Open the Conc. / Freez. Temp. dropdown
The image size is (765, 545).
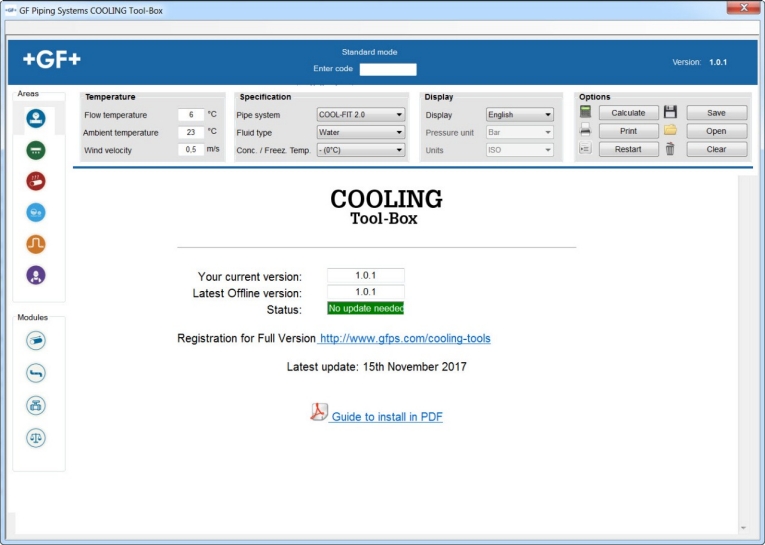tap(361, 150)
